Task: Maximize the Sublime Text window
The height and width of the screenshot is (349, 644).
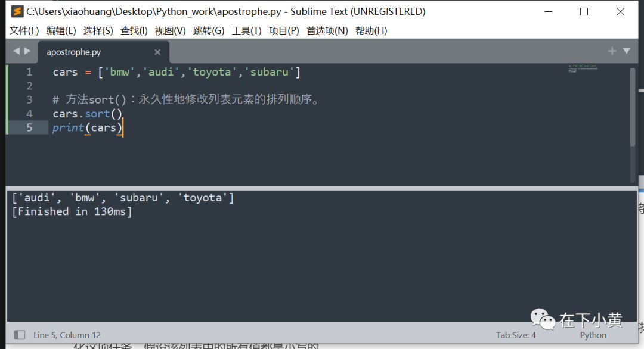Action: pos(584,11)
